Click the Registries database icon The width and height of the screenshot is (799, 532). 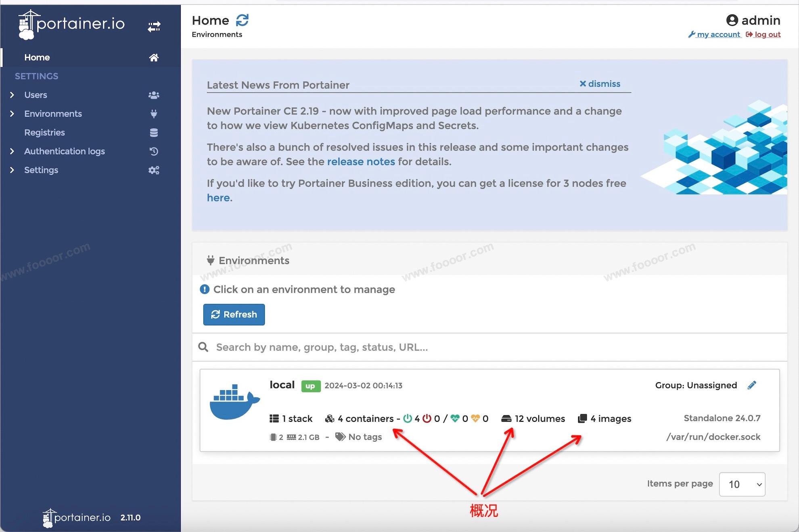point(154,133)
